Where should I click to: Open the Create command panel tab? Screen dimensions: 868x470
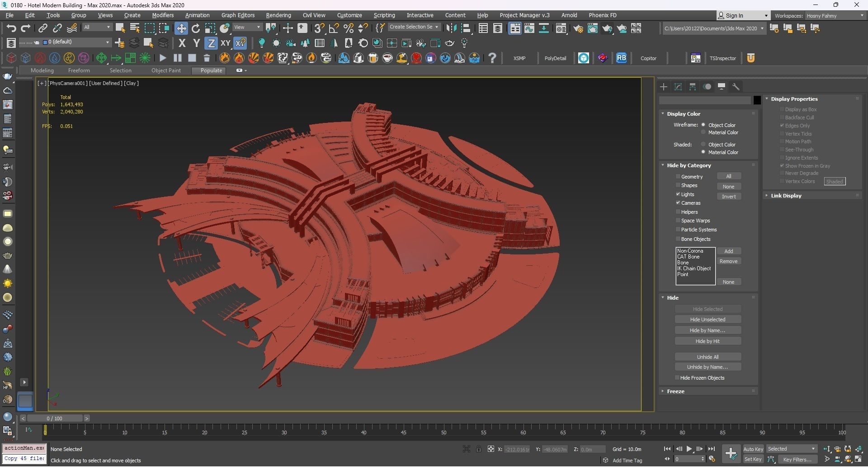(x=664, y=87)
